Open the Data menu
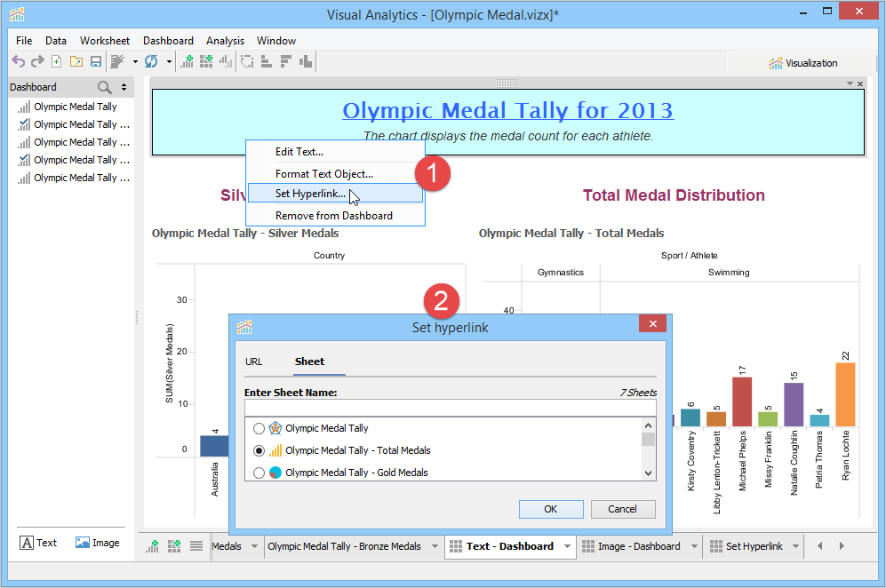This screenshot has width=886, height=588. coord(56,41)
